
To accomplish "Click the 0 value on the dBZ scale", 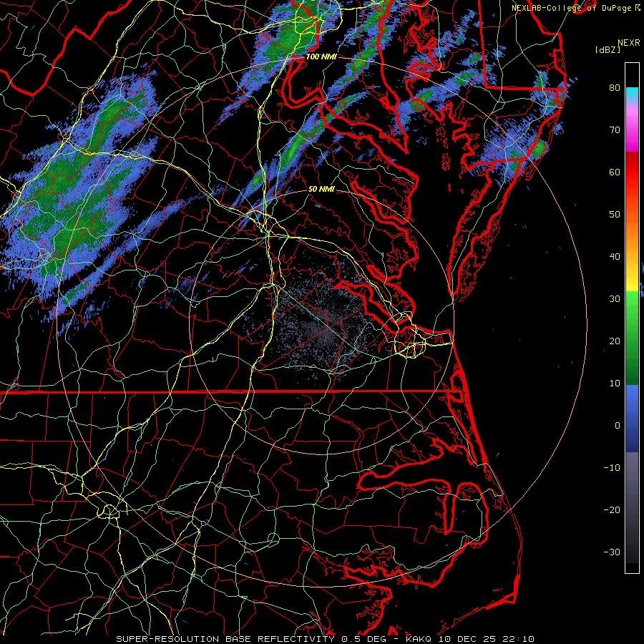I will click(x=618, y=426).
